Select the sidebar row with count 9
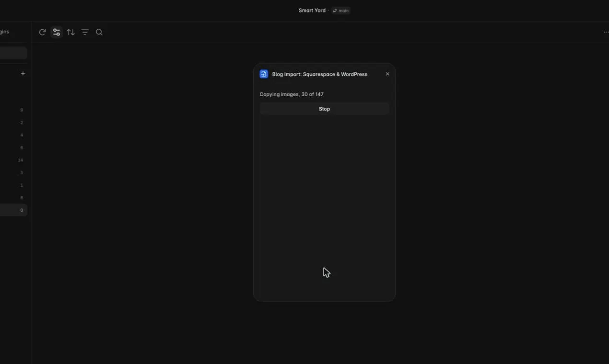The height and width of the screenshot is (364, 609). click(x=13, y=110)
